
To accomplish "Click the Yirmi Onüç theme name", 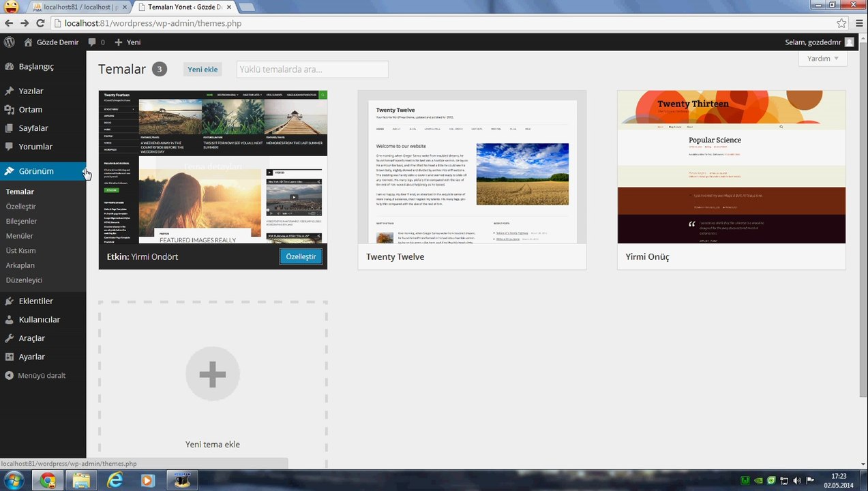I will (647, 257).
